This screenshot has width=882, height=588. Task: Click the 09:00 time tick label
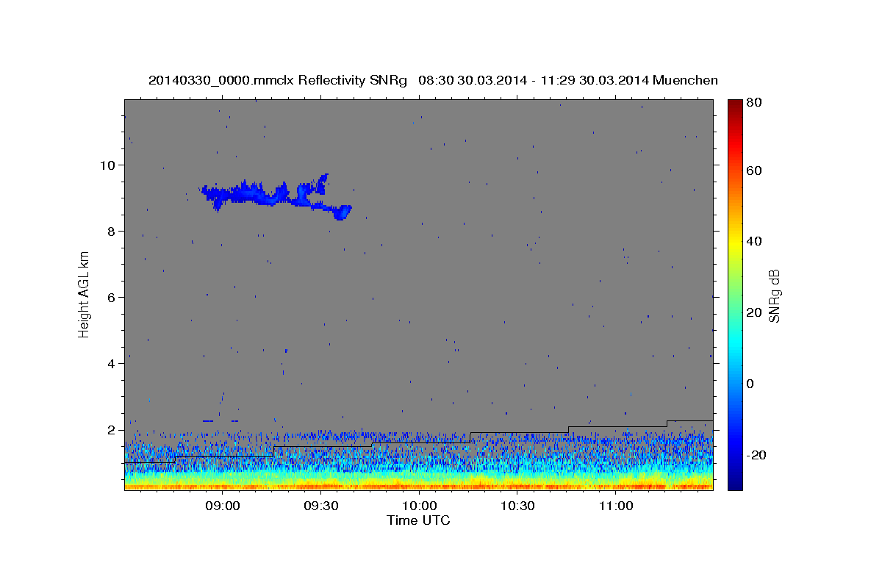pyautogui.click(x=222, y=506)
